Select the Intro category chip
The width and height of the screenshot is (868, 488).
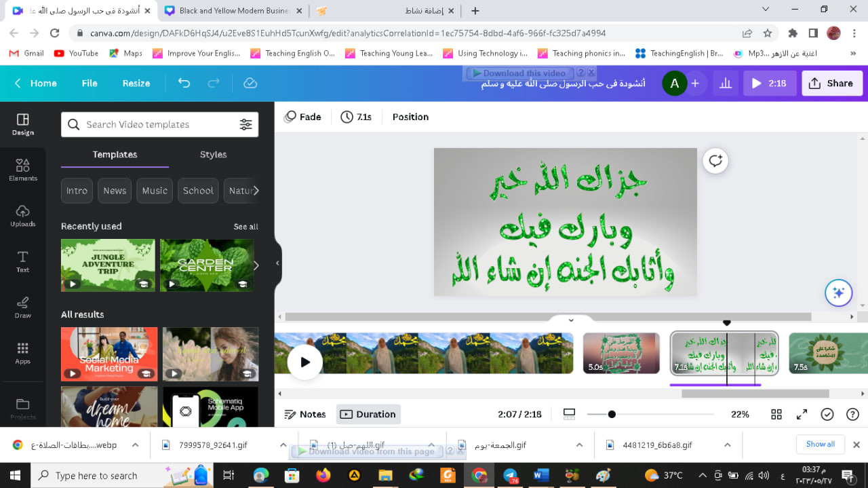pos(77,191)
